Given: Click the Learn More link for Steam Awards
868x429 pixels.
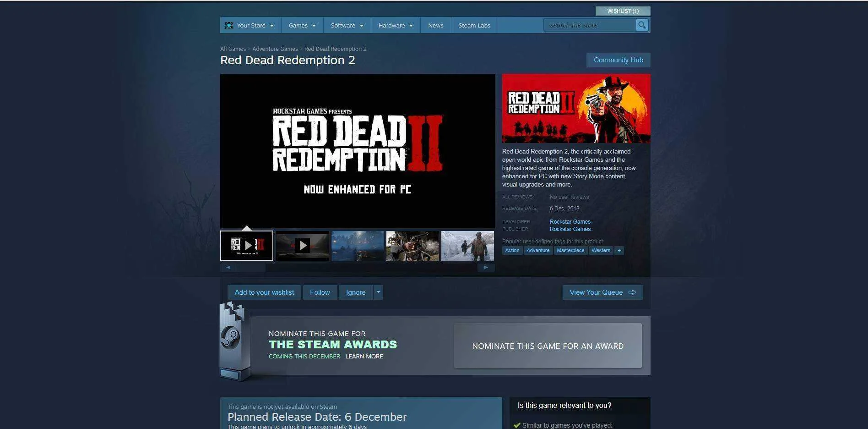Looking at the screenshot, I should click(364, 357).
